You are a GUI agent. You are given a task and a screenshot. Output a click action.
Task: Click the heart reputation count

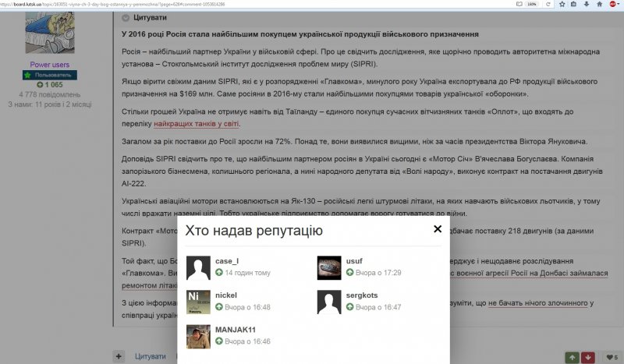[611, 357]
